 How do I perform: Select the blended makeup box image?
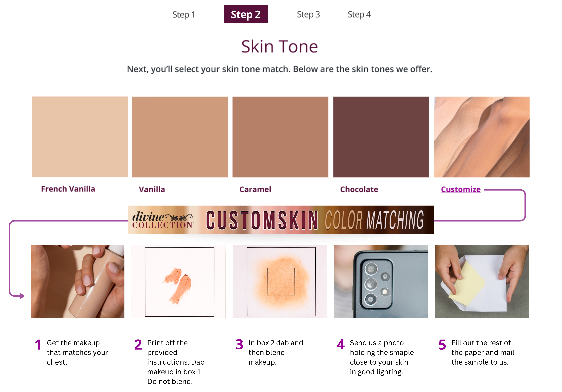(280, 282)
